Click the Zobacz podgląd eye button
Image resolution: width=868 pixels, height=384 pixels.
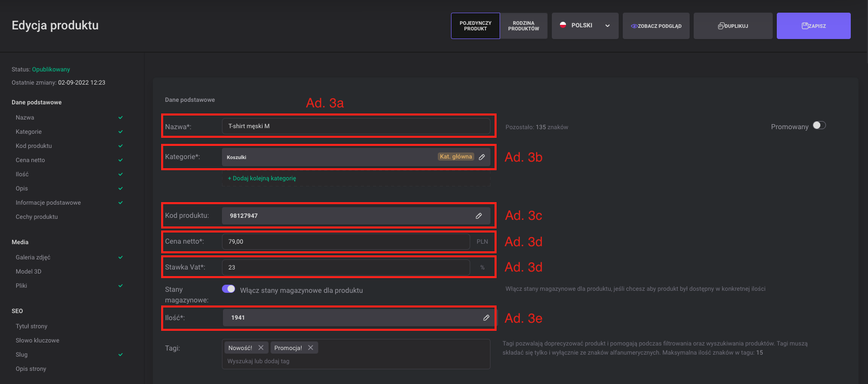[656, 26]
